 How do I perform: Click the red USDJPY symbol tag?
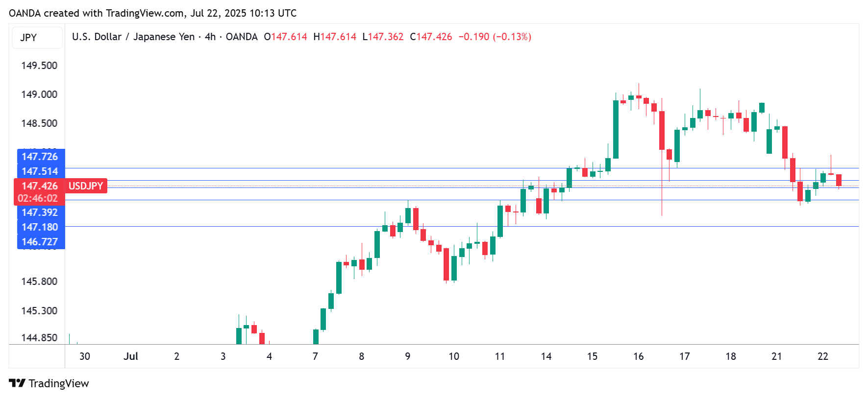[x=86, y=186]
